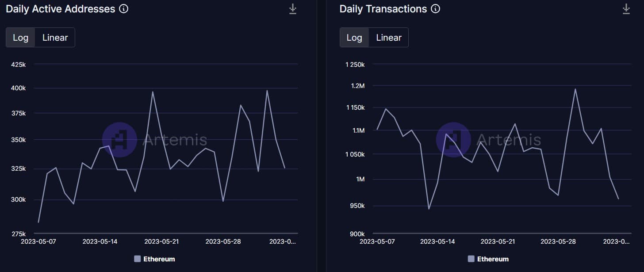644x272 pixels.
Task: Select Log scale for Daily Transactions
Action: pyautogui.click(x=354, y=38)
